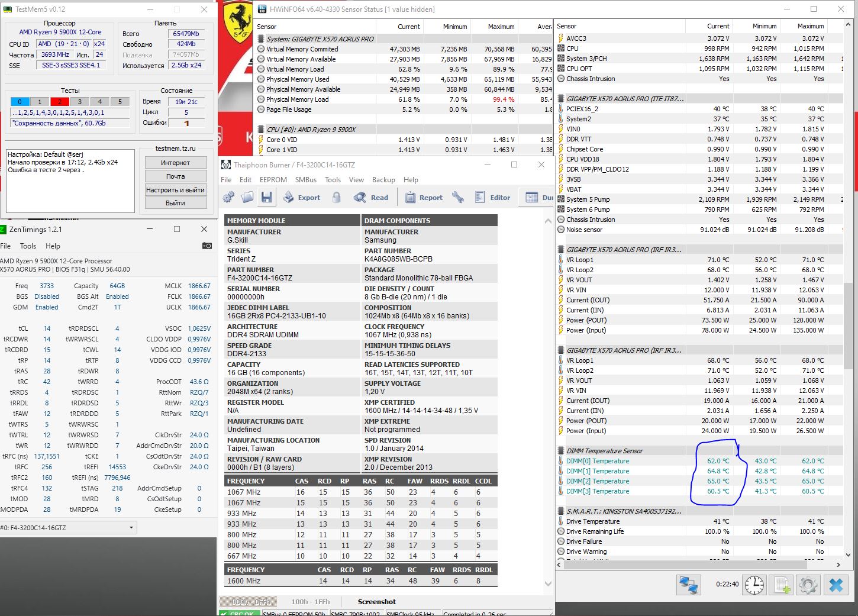Click the icon beside Noise sensor

pyautogui.click(x=561, y=230)
